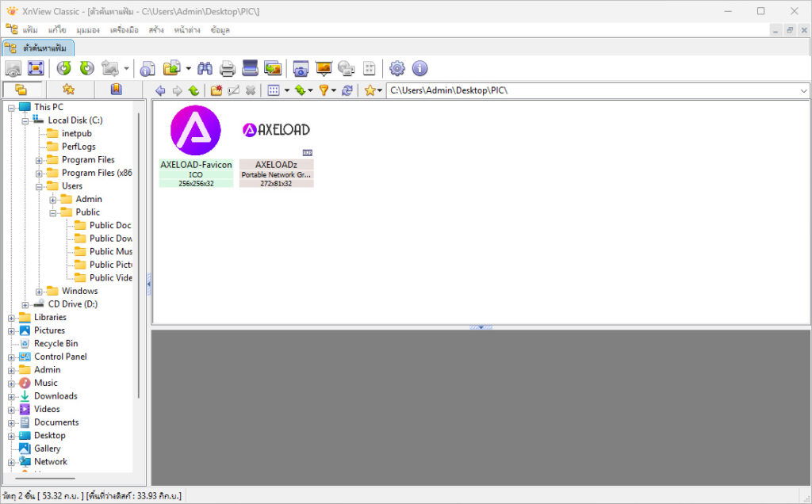Expand the address bar path dropdown
The height and width of the screenshot is (504, 812).
[804, 90]
